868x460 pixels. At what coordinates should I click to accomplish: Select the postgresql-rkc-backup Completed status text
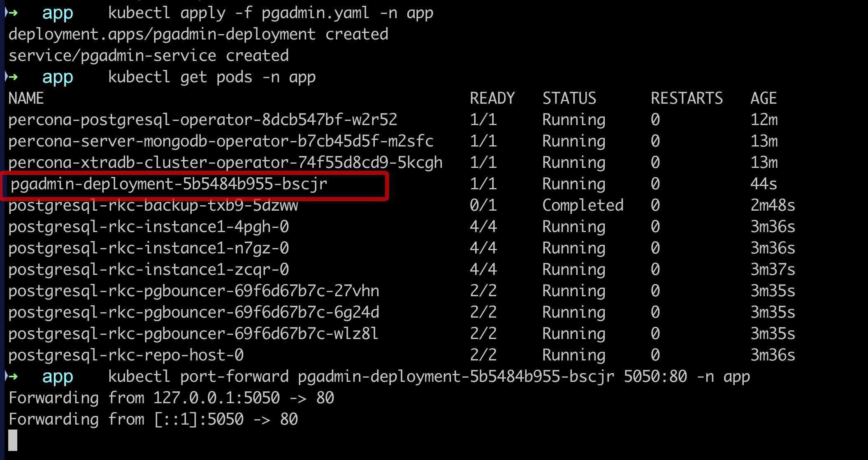tap(583, 205)
